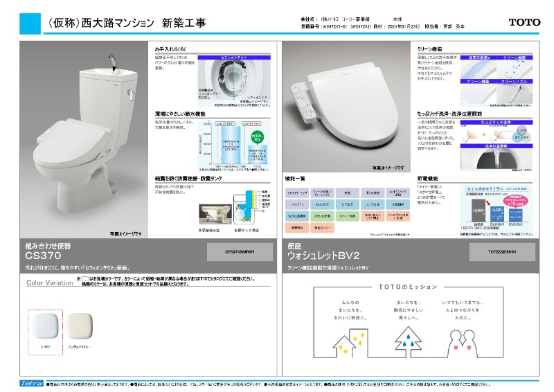
Task: Click the セフィオンテクト diagram image
Action: [x=240, y=81]
